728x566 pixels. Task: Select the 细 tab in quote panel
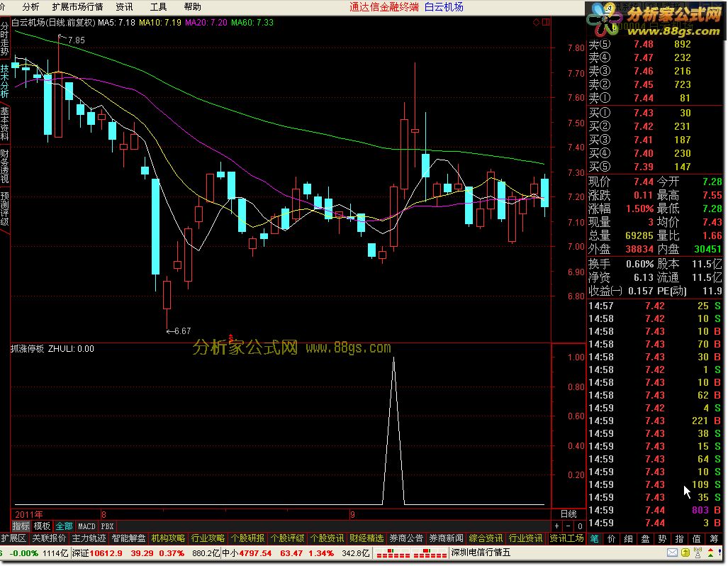[x=629, y=538]
